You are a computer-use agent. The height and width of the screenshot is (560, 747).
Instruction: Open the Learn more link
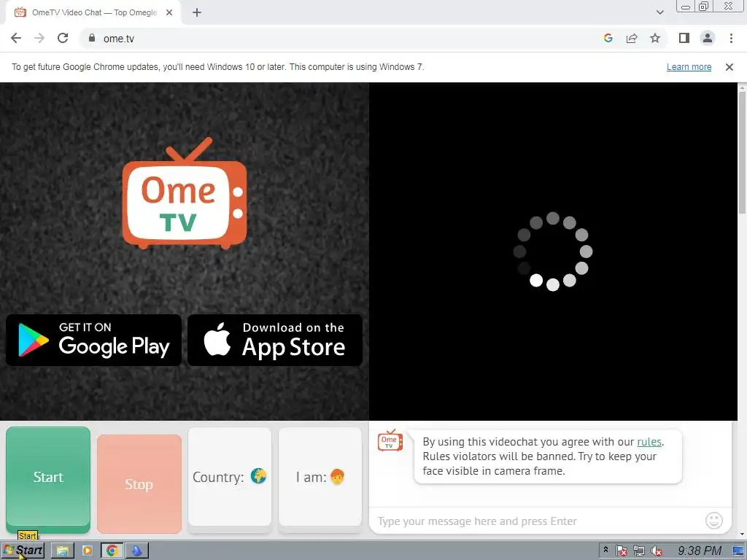(x=689, y=67)
